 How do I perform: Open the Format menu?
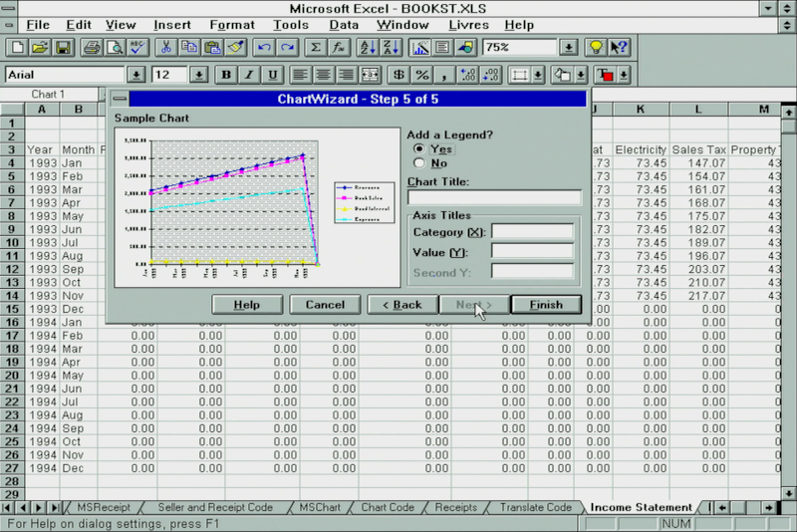point(231,24)
